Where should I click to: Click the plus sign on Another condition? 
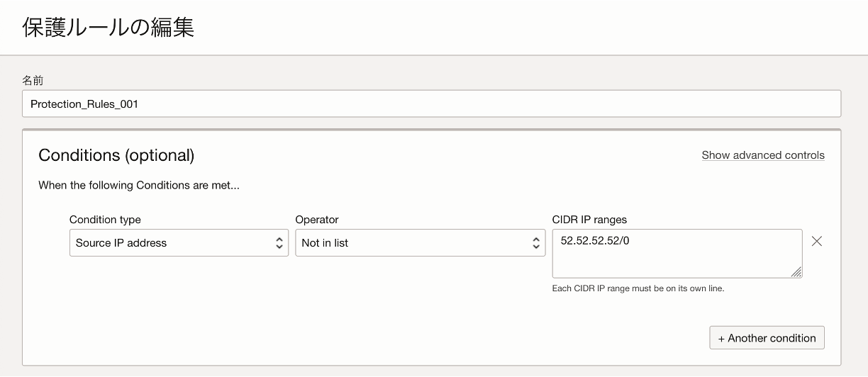721,339
